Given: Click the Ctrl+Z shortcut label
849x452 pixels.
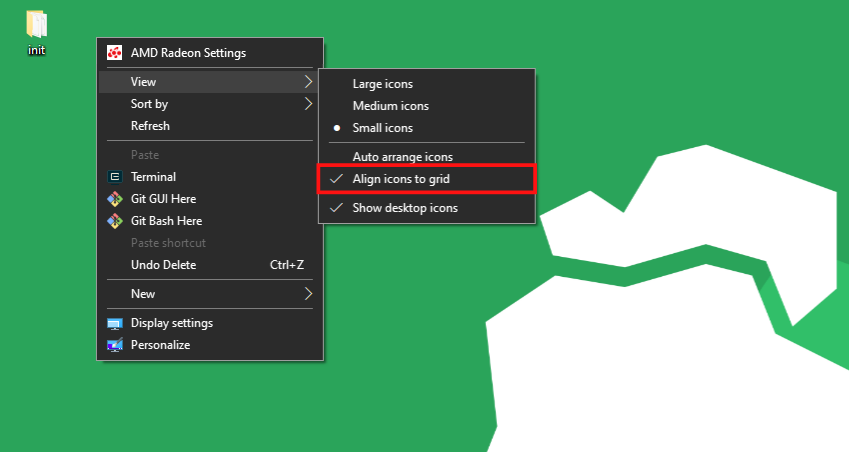Looking at the screenshot, I should point(286,265).
